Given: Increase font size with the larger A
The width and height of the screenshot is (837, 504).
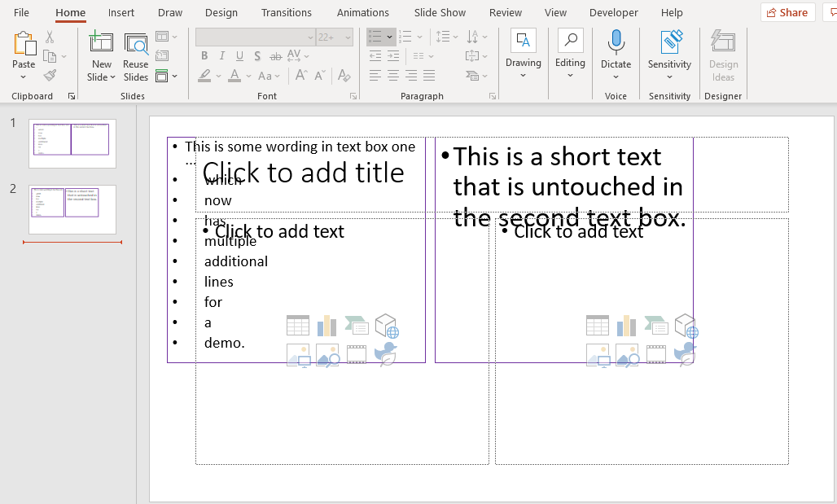Looking at the screenshot, I should (301, 75).
